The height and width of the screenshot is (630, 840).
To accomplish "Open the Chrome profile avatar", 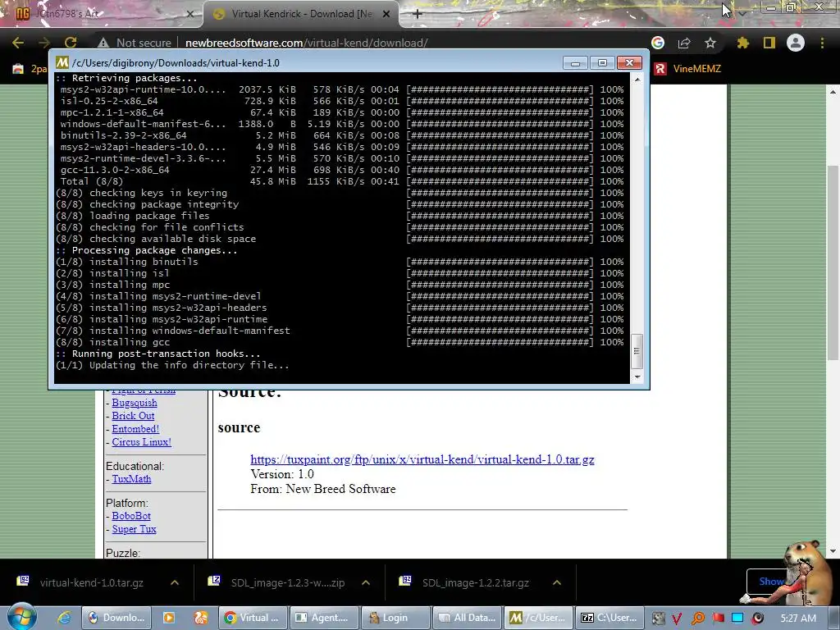I will pos(796,43).
